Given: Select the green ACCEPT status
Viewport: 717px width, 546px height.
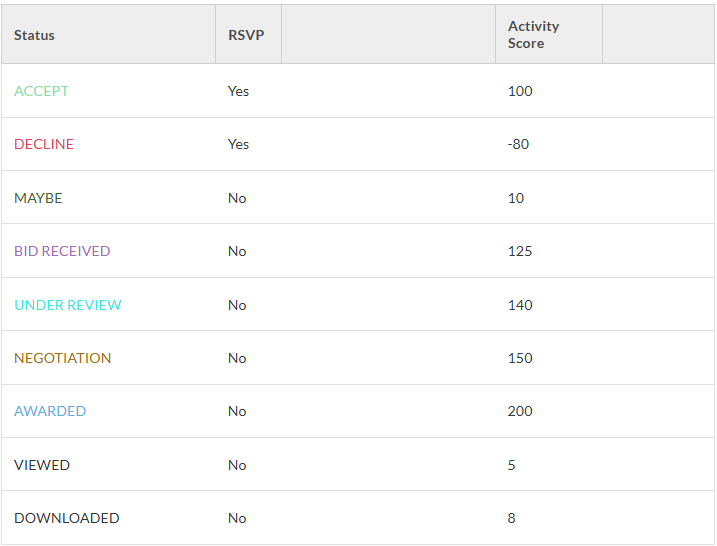Looking at the screenshot, I should pyautogui.click(x=42, y=91).
